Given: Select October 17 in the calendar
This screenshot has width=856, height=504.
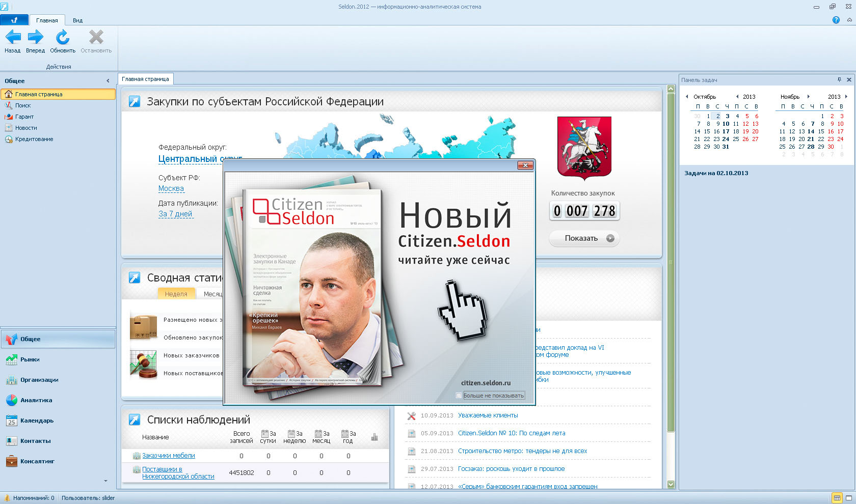Looking at the screenshot, I should click(726, 131).
